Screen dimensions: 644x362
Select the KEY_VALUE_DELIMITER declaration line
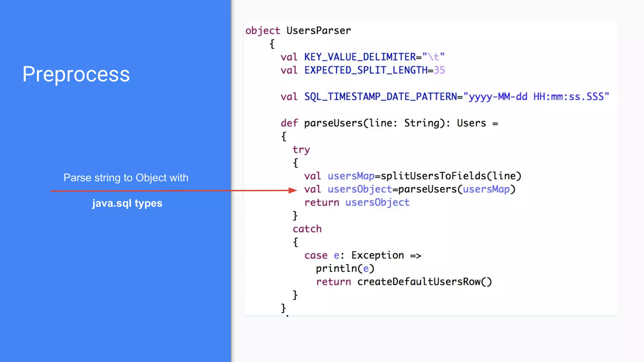(x=363, y=57)
